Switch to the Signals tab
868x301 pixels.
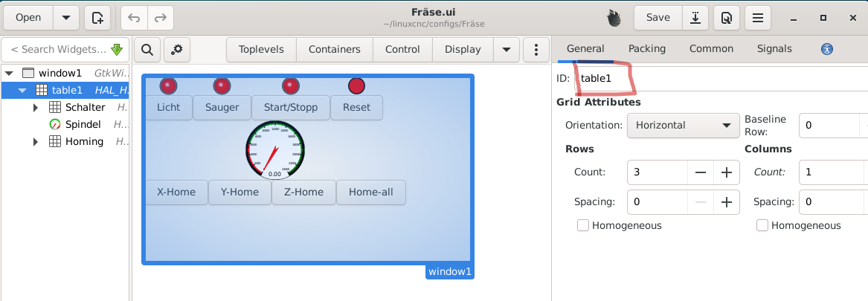tap(774, 49)
